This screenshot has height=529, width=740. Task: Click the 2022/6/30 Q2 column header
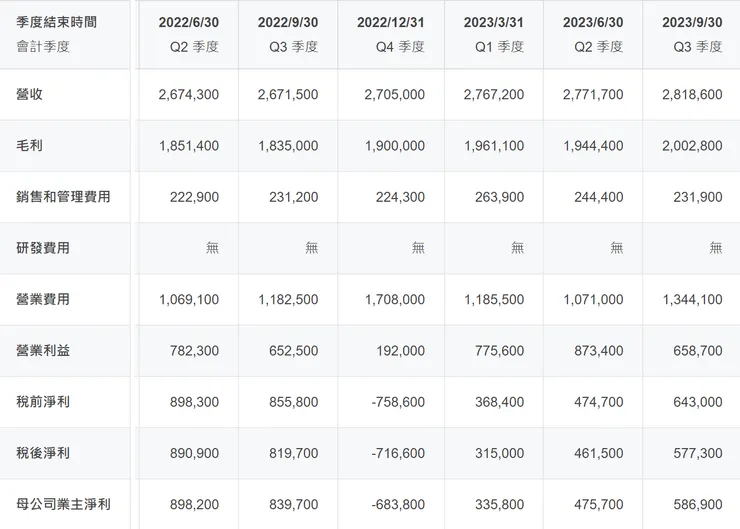tap(189, 34)
